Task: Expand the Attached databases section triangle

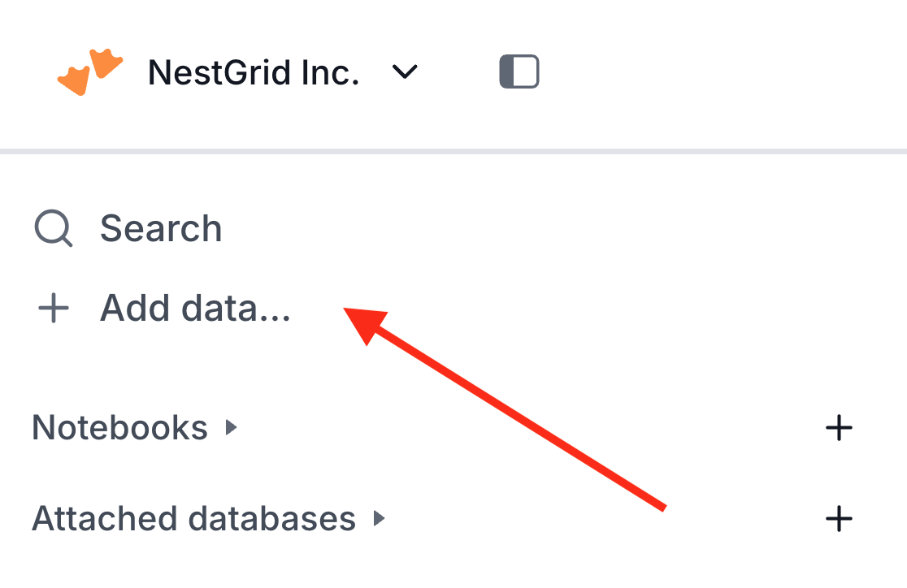Action: coord(379,518)
